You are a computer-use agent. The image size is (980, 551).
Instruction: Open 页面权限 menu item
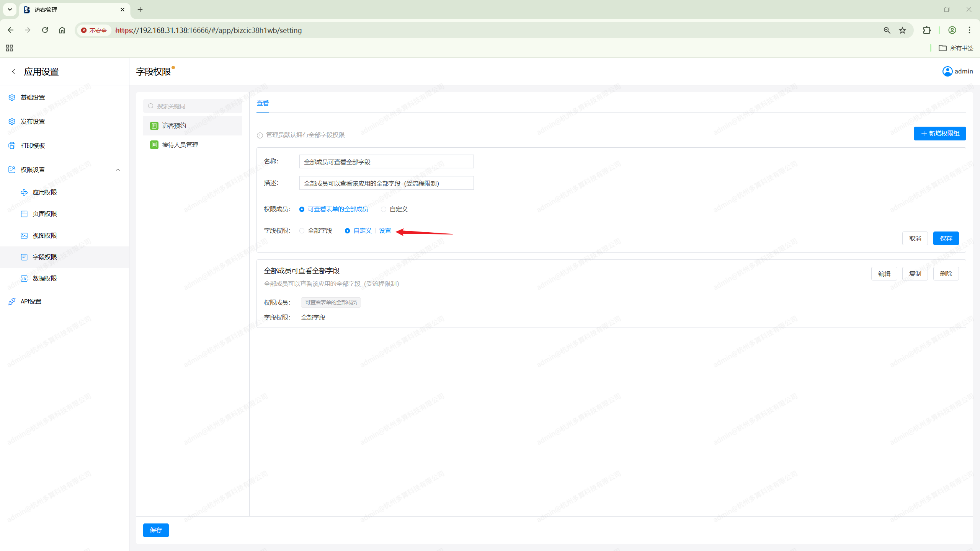[x=44, y=214]
